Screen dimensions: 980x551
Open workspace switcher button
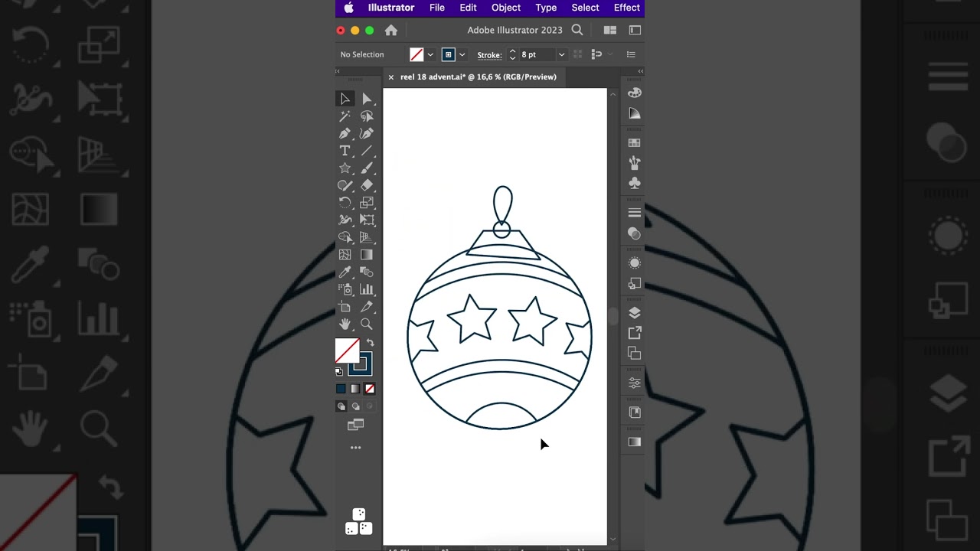[635, 30]
